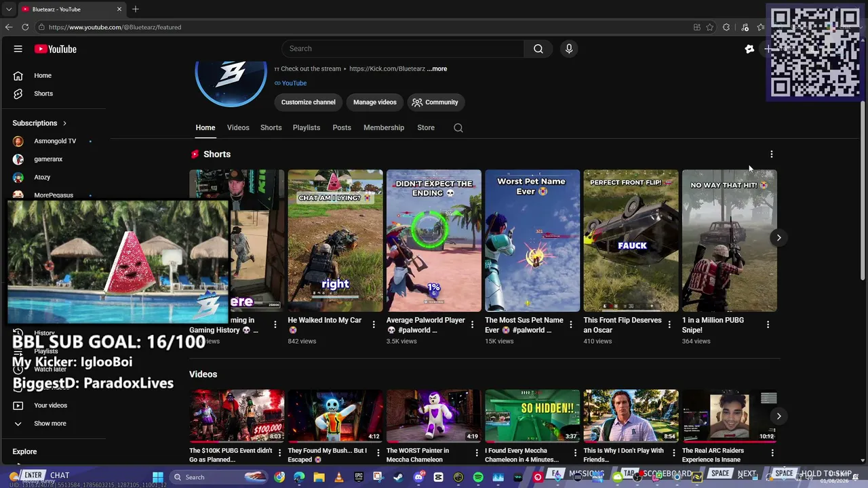
Task: Search within the channel using the magnifier icon
Action: [x=458, y=127]
